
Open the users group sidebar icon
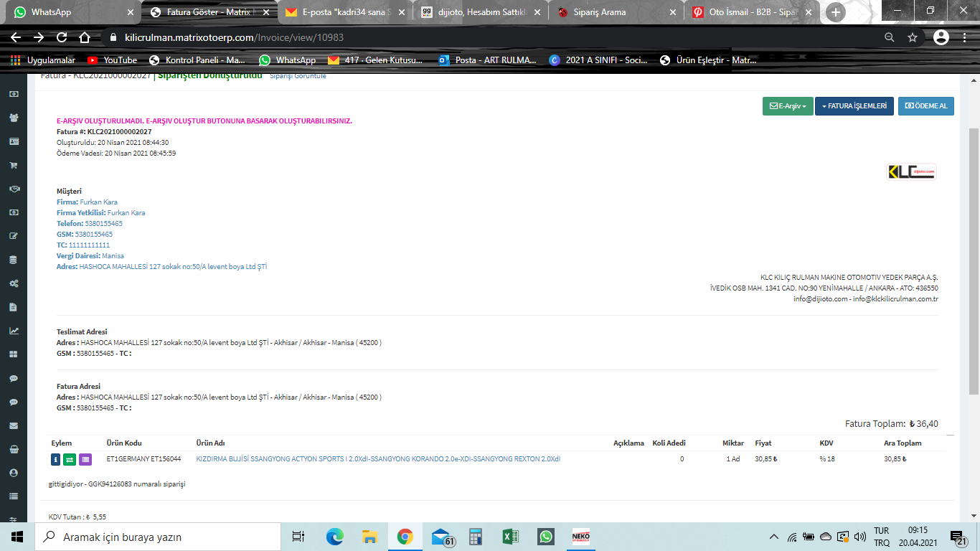[13, 118]
